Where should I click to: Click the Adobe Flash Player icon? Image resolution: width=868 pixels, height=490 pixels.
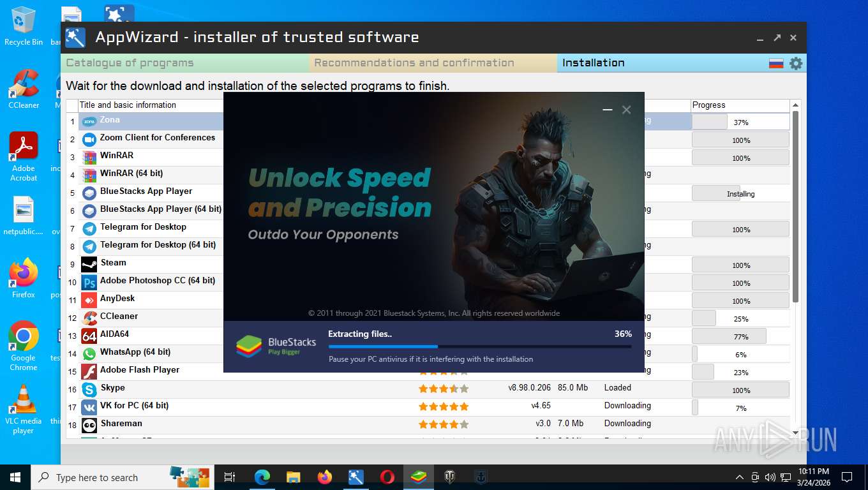[89, 371]
